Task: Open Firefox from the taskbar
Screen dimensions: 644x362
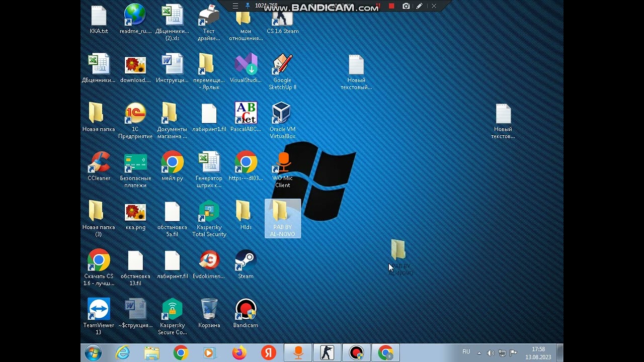Action: pyautogui.click(x=239, y=353)
